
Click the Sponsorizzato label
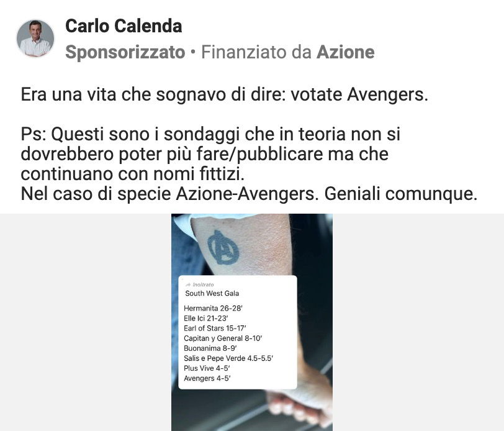pos(125,52)
